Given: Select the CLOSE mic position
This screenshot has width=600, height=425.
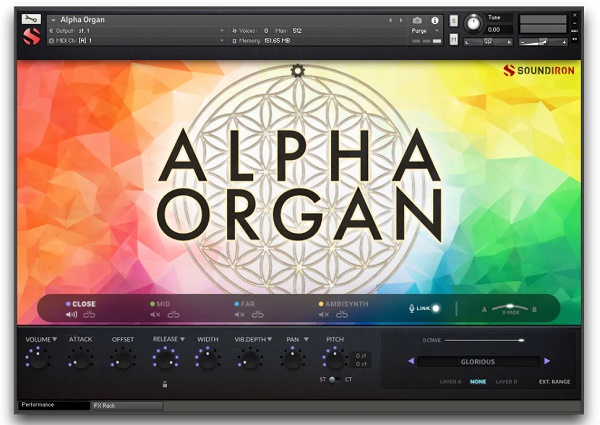Looking at the screenshot, I should click(84, 304).
